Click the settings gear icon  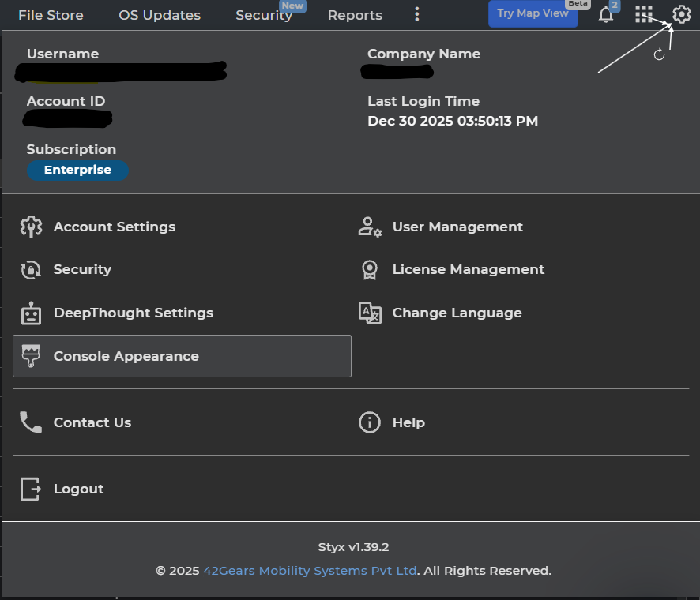click(x=681, y=14)
